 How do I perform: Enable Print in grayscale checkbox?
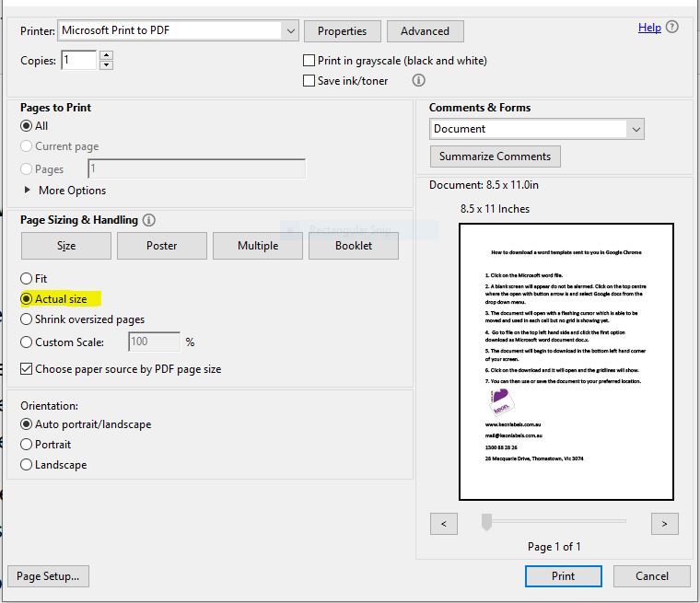pyautogui.click(x=309, y=60)
